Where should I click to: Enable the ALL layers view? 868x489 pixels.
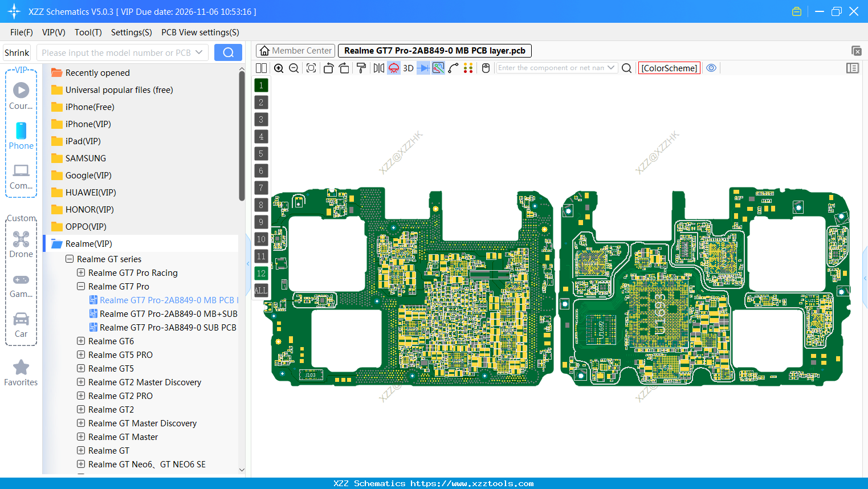260,291
